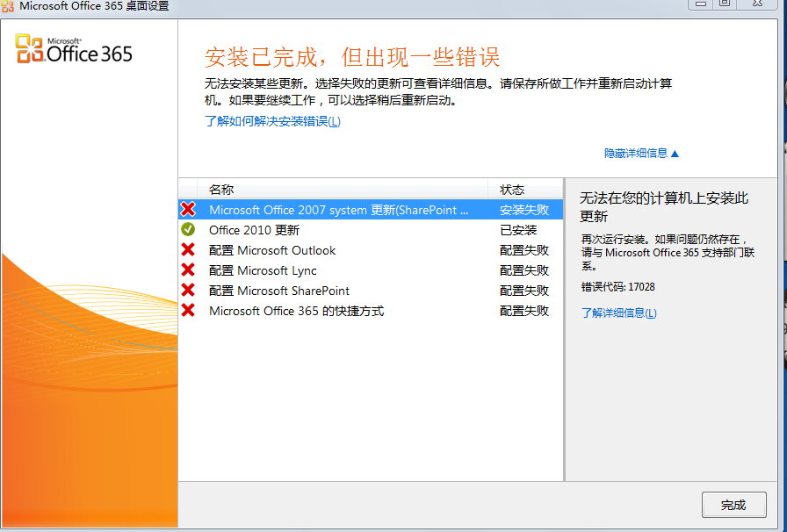Open 了解如何解决安装错误(L) link
This screenshot has height=532, width=787.
pos(272,121)
